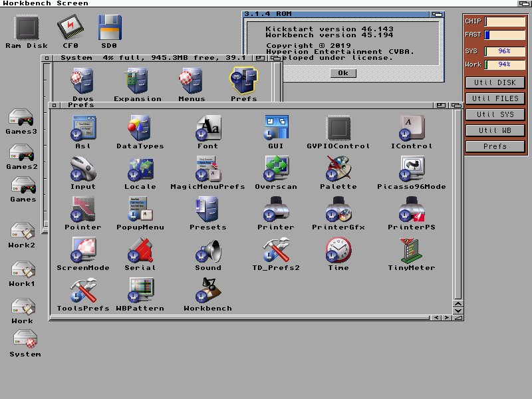The height and width of the screenshot is (399, 532).
Task: Click the CHIP memory gauge bar
Action: pyautogui.click(x=505, y=21)
